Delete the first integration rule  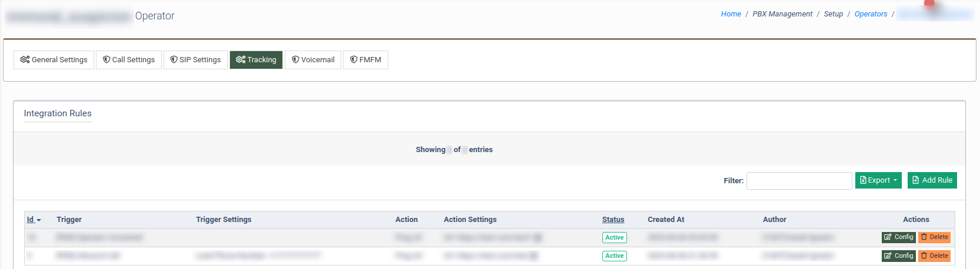(x=934, y=237)
